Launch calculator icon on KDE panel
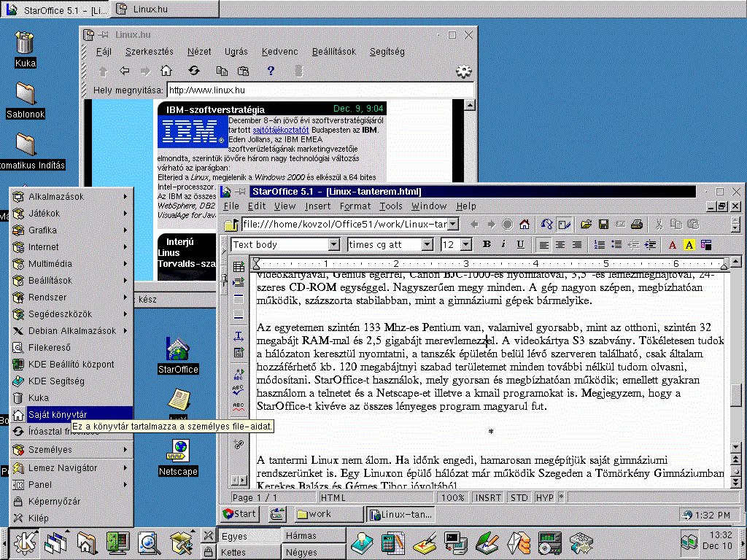747x560 pixels. 393,542
